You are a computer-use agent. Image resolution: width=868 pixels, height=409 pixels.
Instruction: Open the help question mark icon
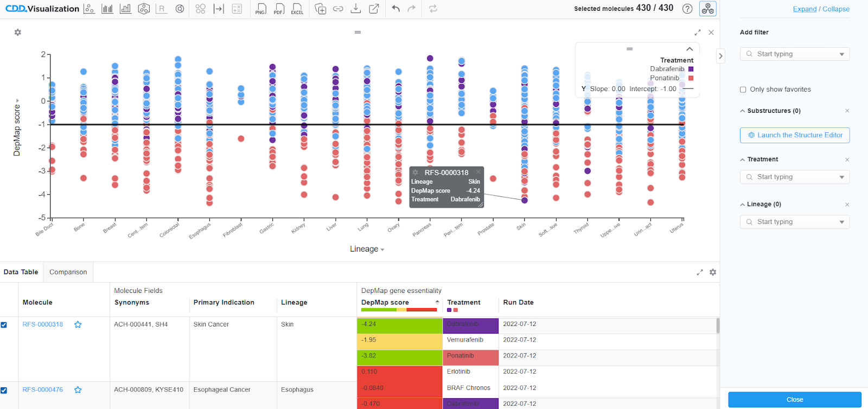tap(687, 9)
